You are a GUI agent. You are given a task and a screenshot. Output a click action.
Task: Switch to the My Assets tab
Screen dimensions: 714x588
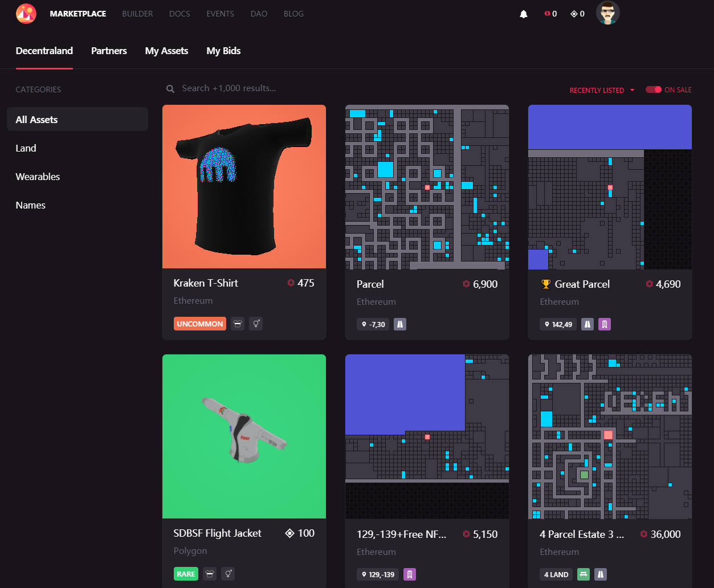click(x=166, y=51)
